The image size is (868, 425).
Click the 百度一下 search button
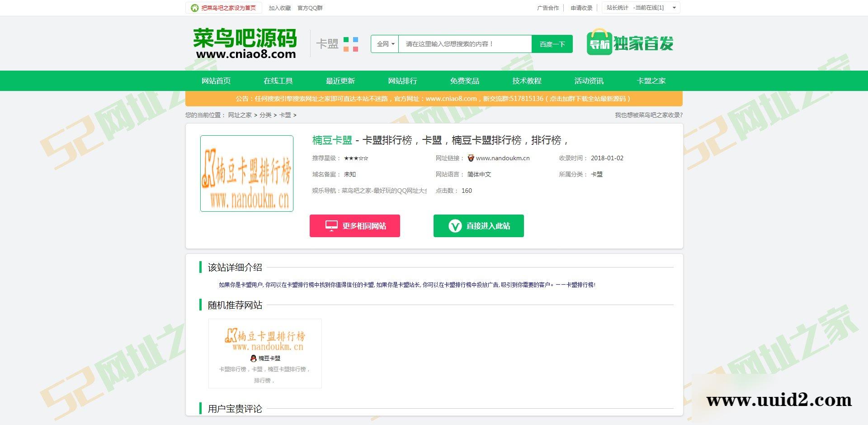click(x=552, y=44)
